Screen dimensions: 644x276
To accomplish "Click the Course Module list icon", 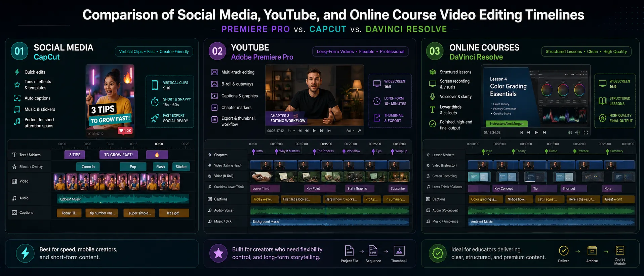I will coord(620,250).
